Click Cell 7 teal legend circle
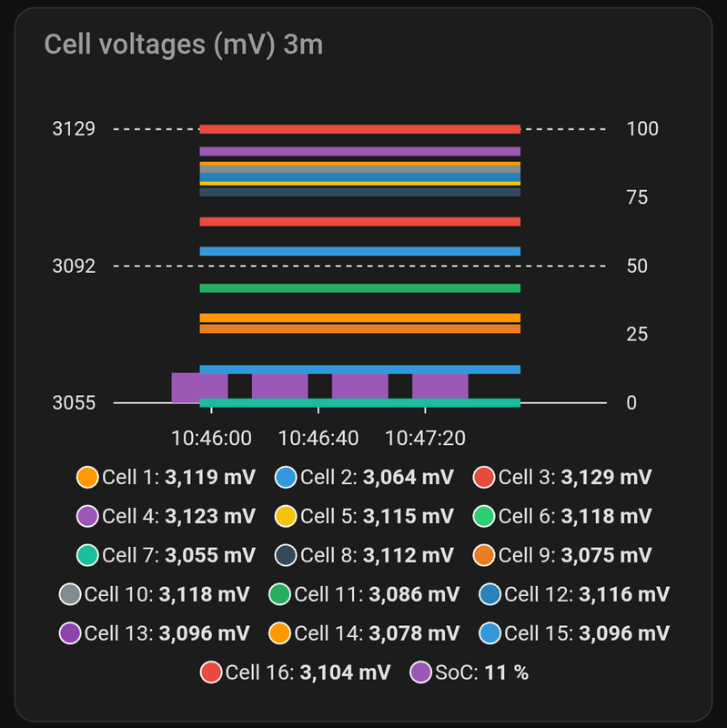This screenshot has width=727, height=728. tap(87, 555)
